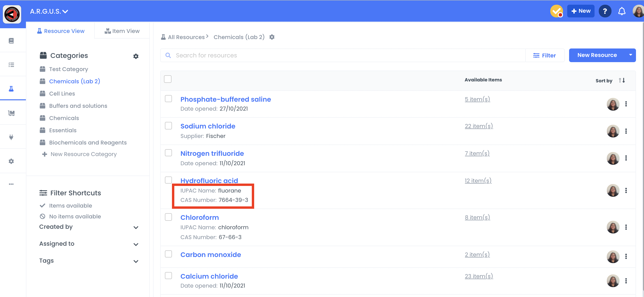The height and width of the screenshot is (297, 644).
Task: Expand the Tags filter section
Action: click(x=136, y=261)
